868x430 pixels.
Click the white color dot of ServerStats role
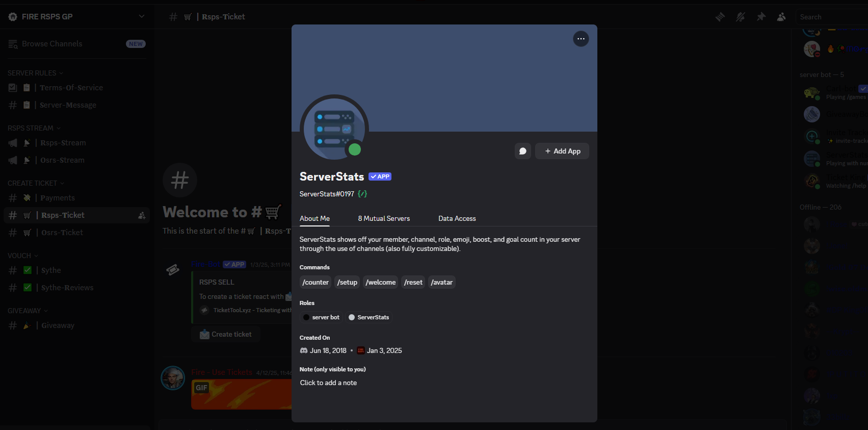[x=352, y=317]
